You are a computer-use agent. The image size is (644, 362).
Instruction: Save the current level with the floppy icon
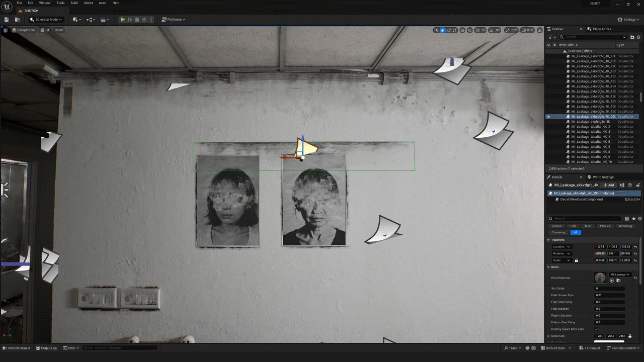click(7, 20)
